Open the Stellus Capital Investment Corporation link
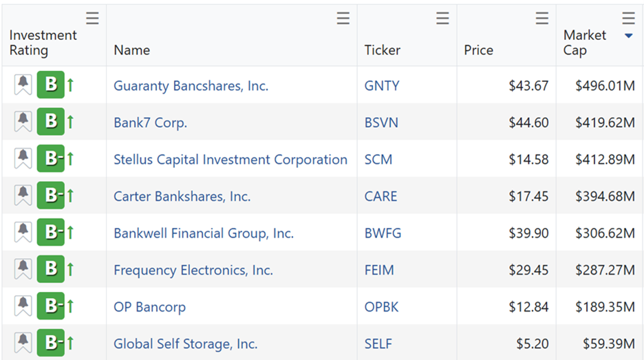The height and width of the screenshot is (360, 644). (x=230, y=160)
